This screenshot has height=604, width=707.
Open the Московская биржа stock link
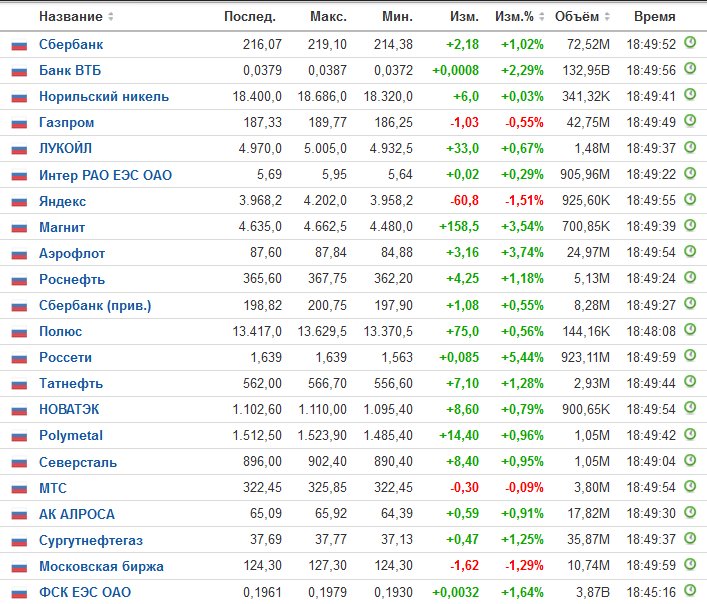coord(101,566)
